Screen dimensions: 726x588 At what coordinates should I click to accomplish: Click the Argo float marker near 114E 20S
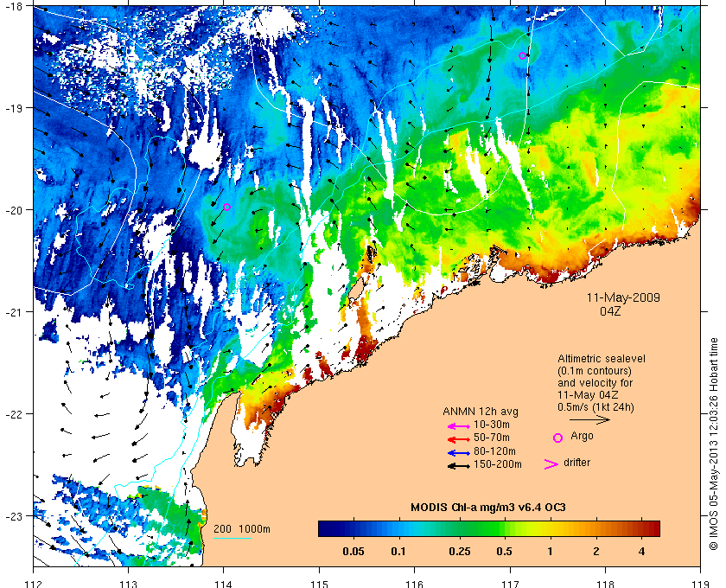[x=226, y=208]
